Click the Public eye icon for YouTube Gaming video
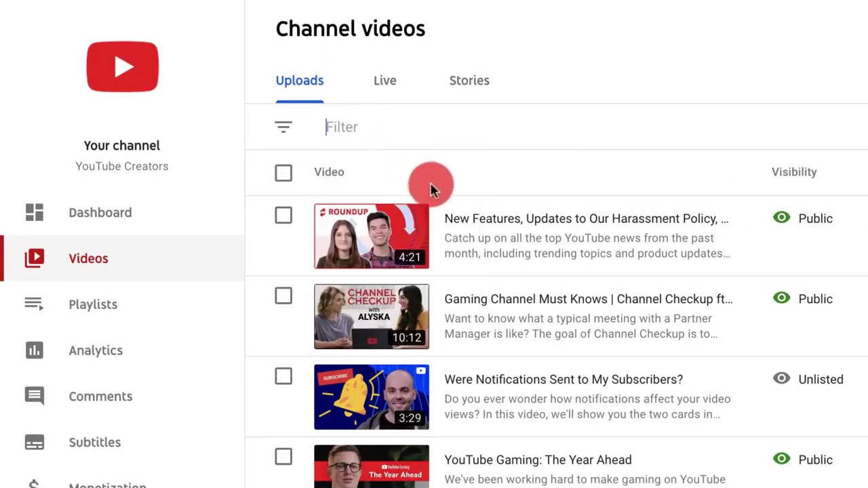 coord(782,459)
